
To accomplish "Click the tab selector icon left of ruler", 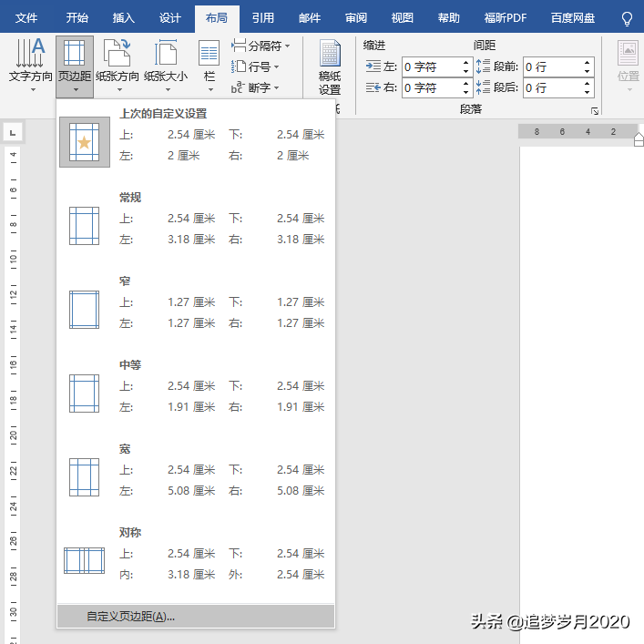I will [x=13, y=133].
